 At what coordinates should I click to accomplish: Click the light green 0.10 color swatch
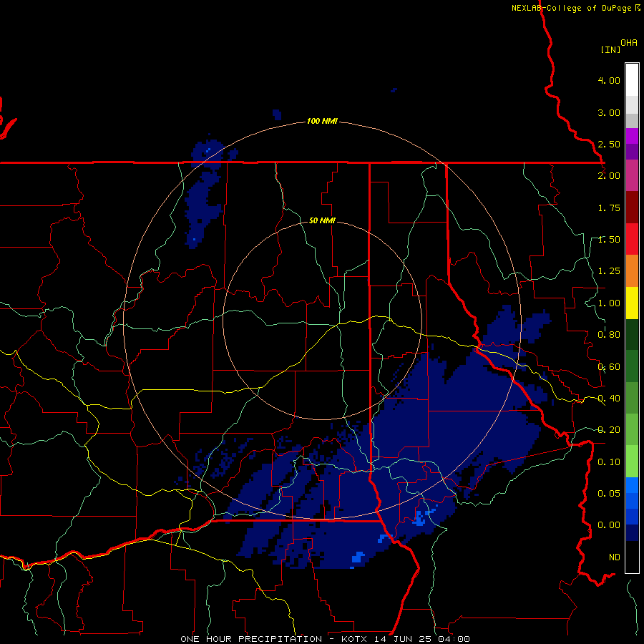[x=632, y=462]
